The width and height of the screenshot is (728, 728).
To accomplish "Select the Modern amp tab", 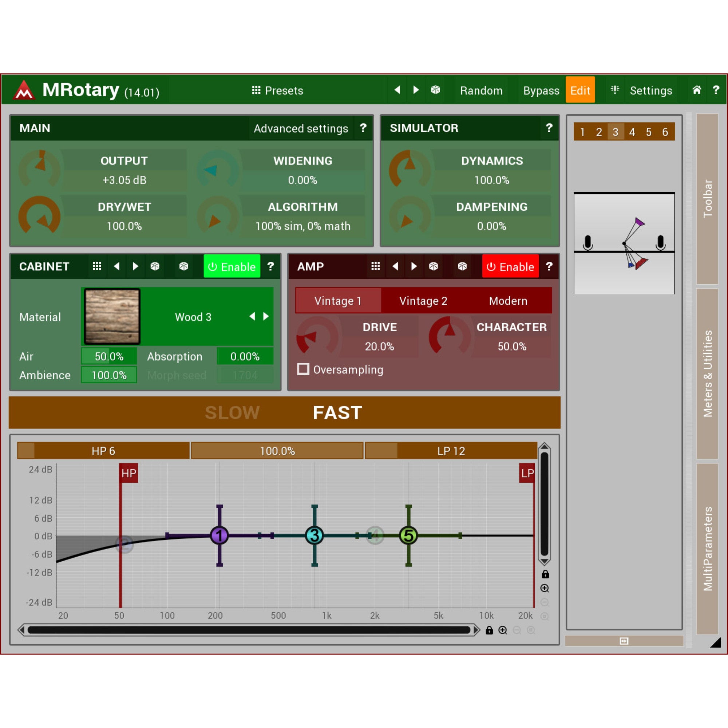I will point(508,301).
